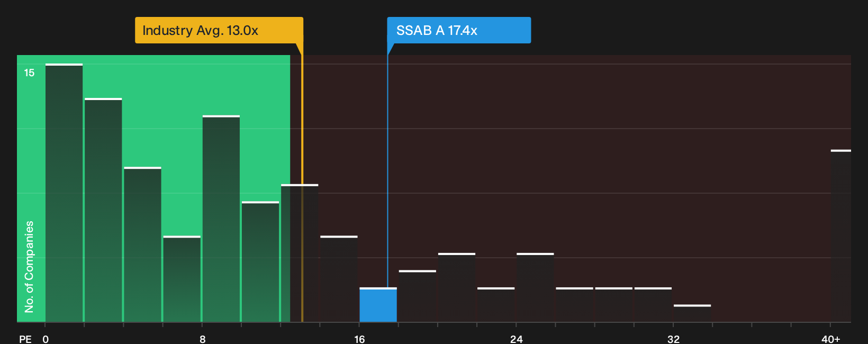Click the 'PE' axis label
This screenshot has width=868, height=344.
point(25,339)
